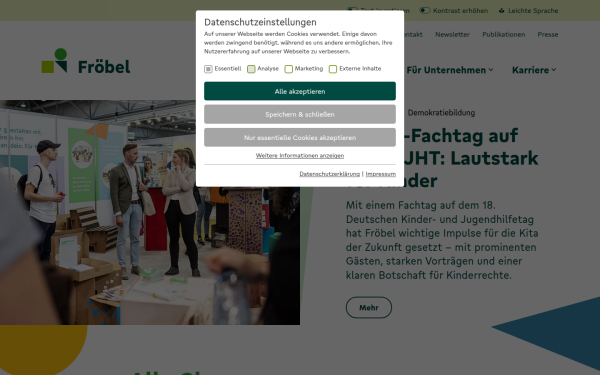Click Speichern & schließen button
The width and height of the screenshot is (600, 375).
[x=300, y=114]
